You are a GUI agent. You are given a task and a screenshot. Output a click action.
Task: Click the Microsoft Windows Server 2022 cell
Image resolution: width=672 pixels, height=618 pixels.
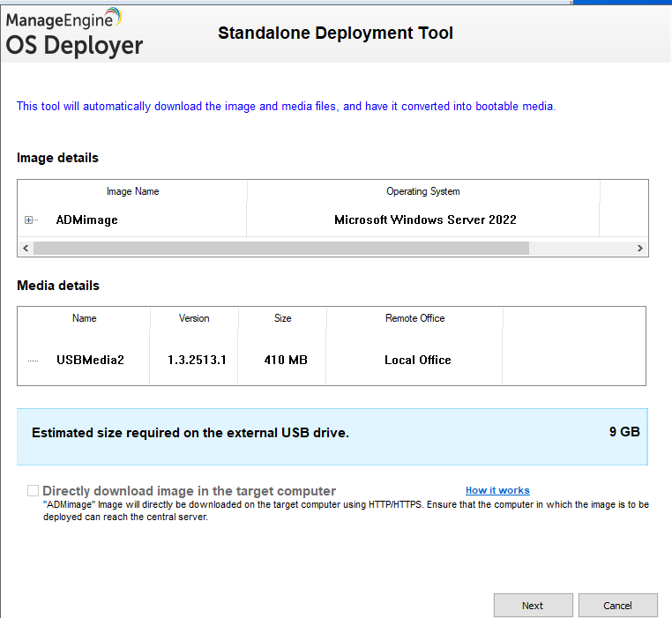[x=425, y=220]
